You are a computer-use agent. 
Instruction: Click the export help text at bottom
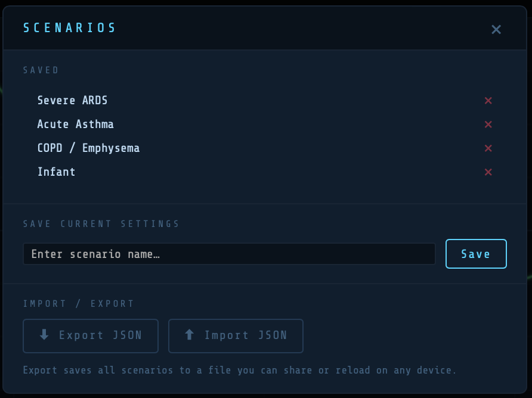239,371
